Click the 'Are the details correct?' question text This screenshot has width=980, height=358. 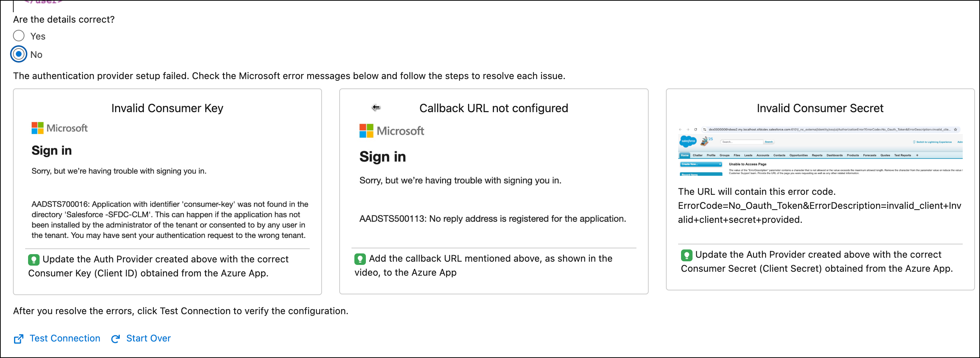click(64, 19)
